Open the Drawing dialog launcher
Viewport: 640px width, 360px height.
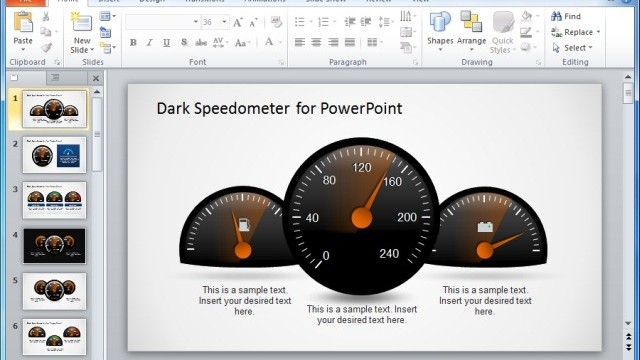click(x=539, y=62)
